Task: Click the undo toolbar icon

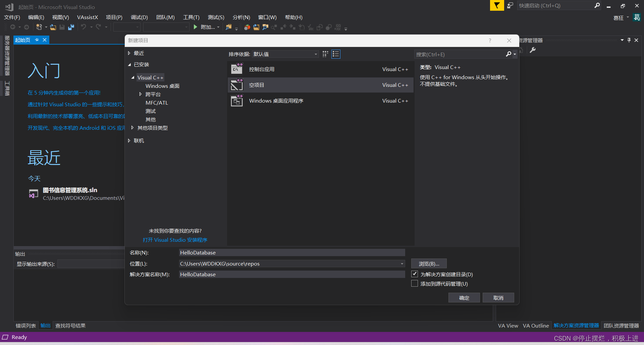Action: pos(84,27)
